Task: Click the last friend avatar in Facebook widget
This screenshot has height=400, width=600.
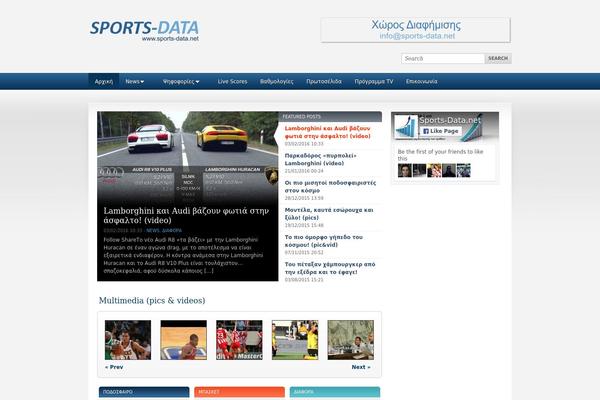Action: pos(463,170)
